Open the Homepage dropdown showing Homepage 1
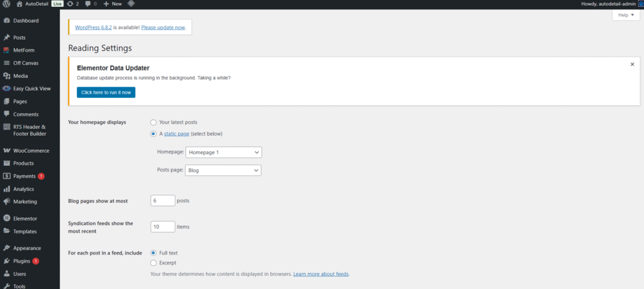The height and width of the screenshot is (289, 644). (x=224, y=152)
